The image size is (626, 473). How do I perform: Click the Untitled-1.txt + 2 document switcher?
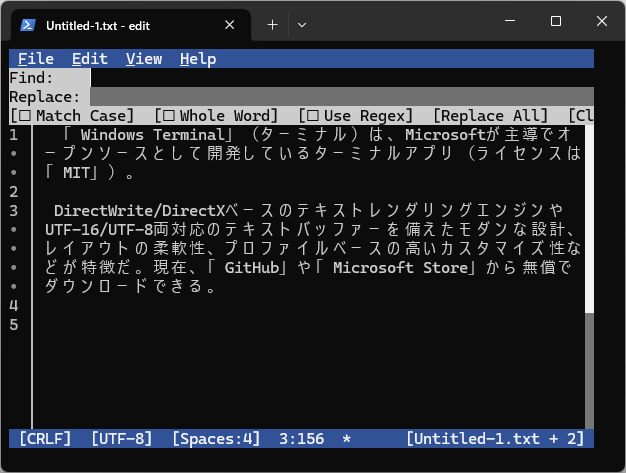[495, 439]
